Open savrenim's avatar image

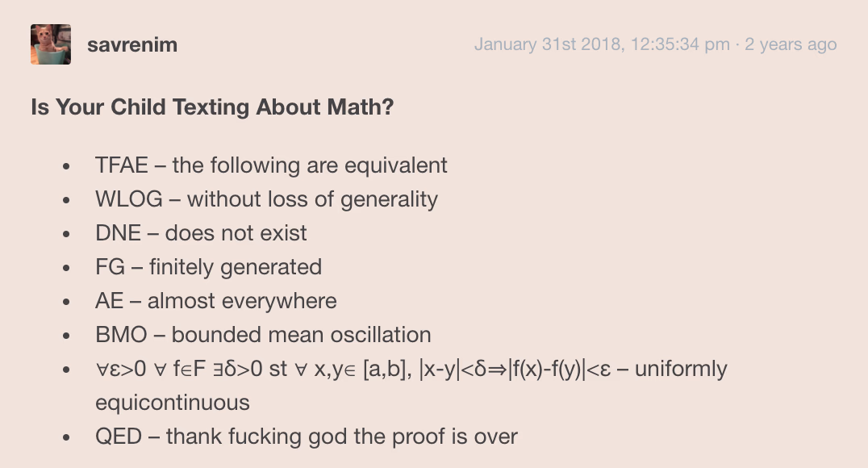[50, 44]
